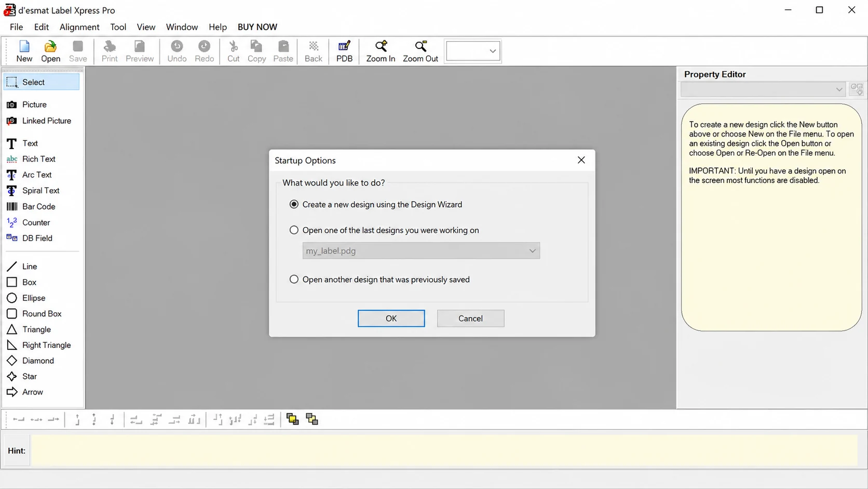This screenshot has width=868, height=489.
Task: Click the send-to-back icon in bottom toolbar
Action: [x=312, y=419]
